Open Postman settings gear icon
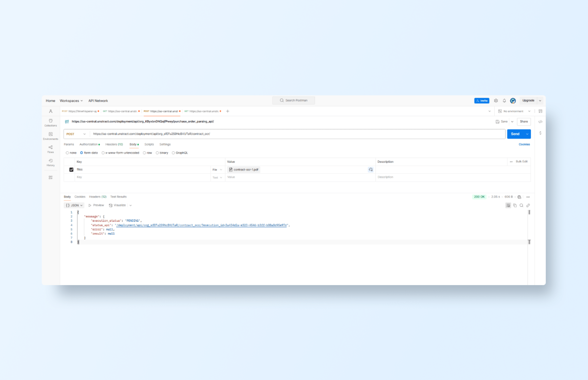 tap(496, 101)
